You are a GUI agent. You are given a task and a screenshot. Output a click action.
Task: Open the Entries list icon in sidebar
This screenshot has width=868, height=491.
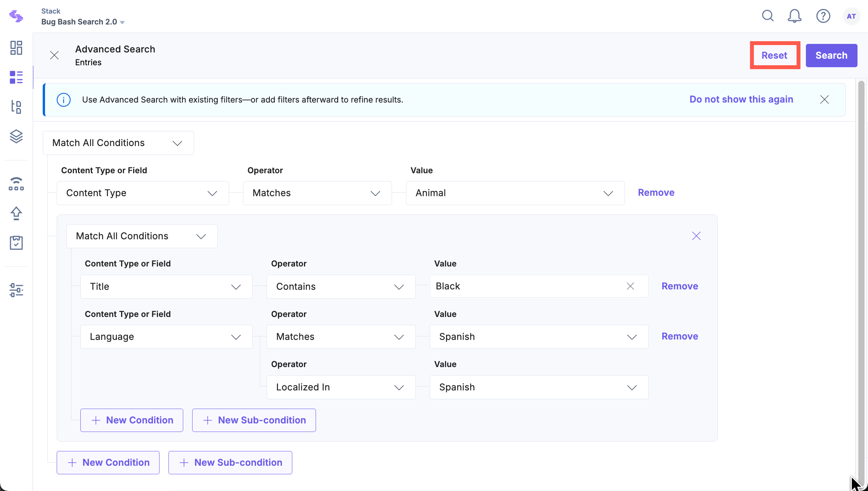click(16, 77)
